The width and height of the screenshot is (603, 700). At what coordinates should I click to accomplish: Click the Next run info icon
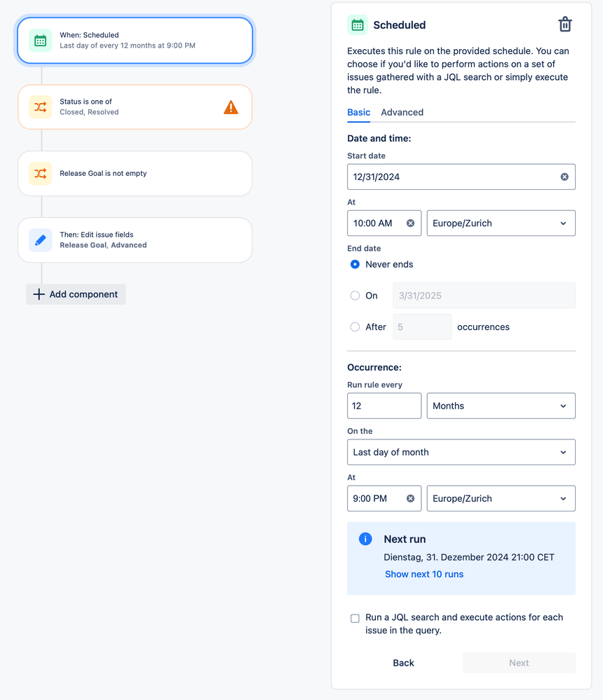tap(365, 539)
